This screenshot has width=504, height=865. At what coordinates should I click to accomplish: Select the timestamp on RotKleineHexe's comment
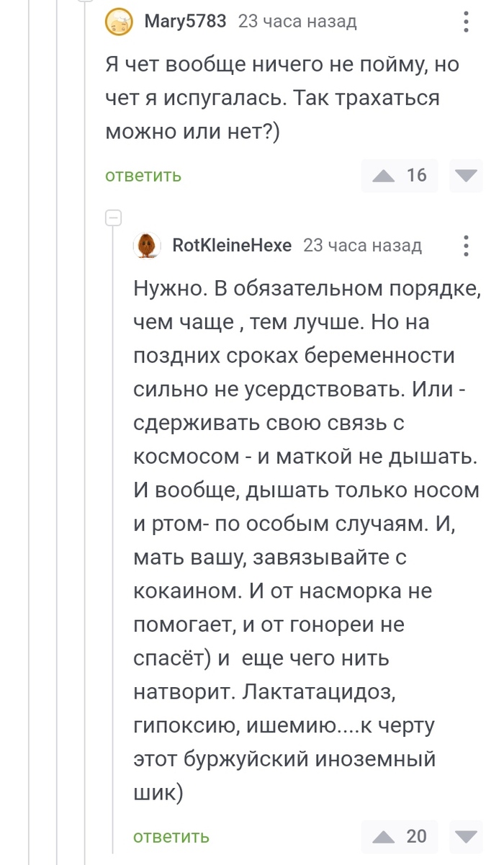364,245
